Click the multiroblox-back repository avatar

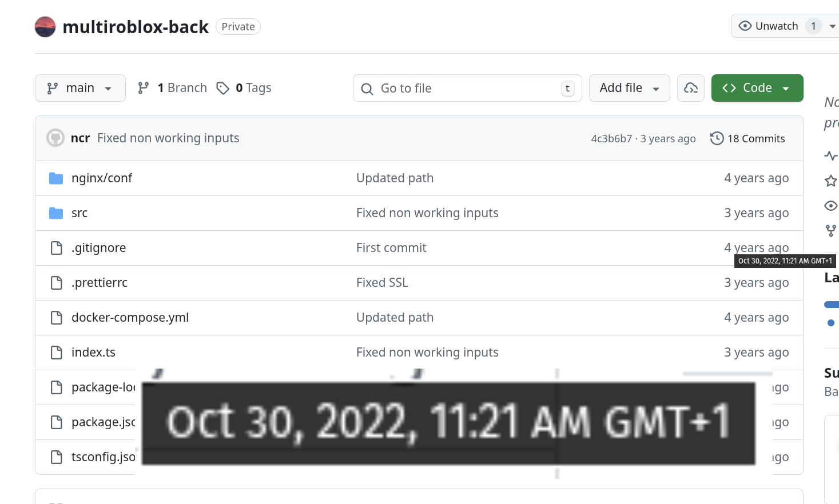45,27
